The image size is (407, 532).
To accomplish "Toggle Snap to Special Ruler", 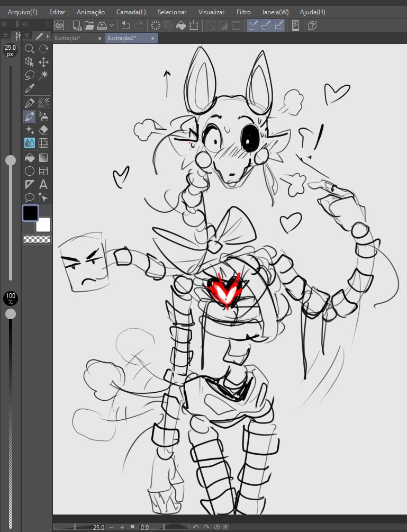I will pos(266,25).
